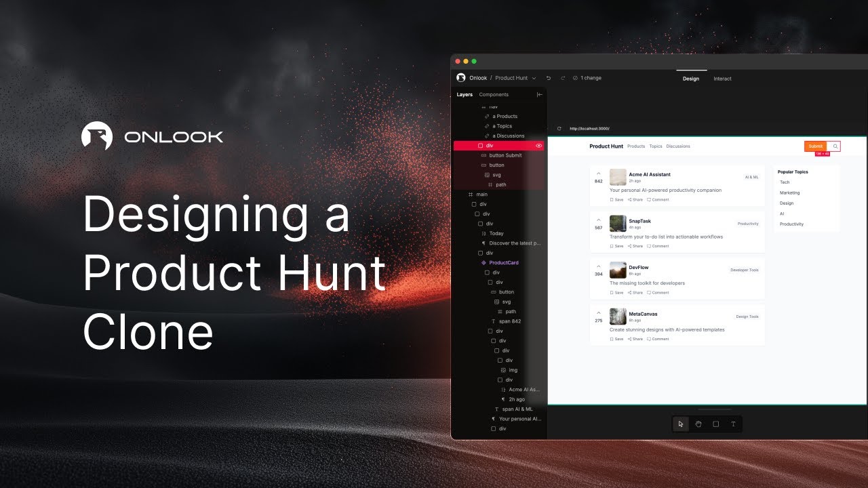Share the SnapTask product
The height and width of the screenshot is (488, 868).
[x=635, y=246]
